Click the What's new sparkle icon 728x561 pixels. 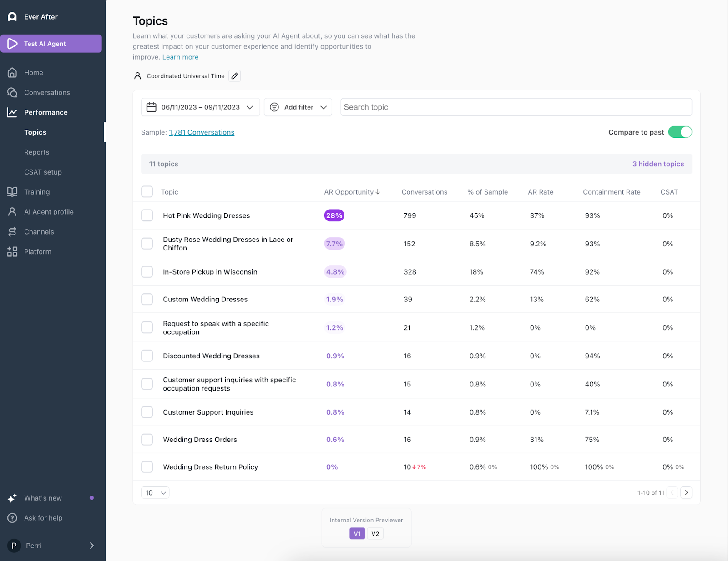pos(12,498)
